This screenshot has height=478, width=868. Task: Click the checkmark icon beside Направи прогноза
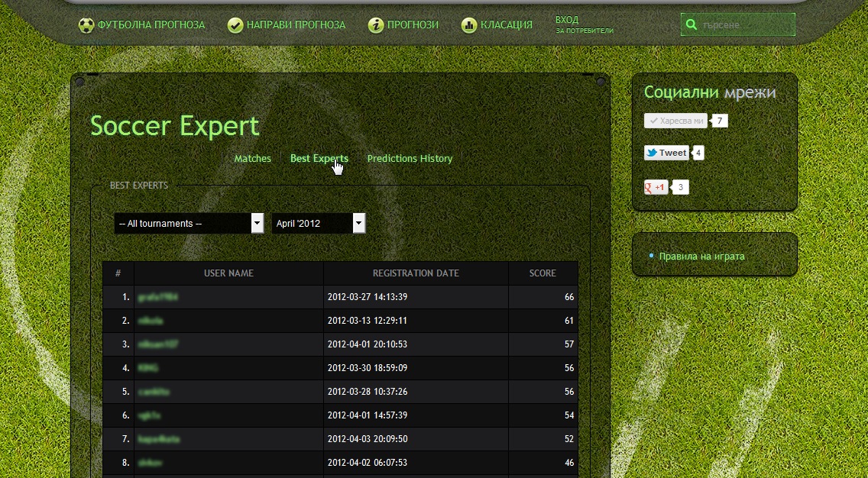point(235,25)
